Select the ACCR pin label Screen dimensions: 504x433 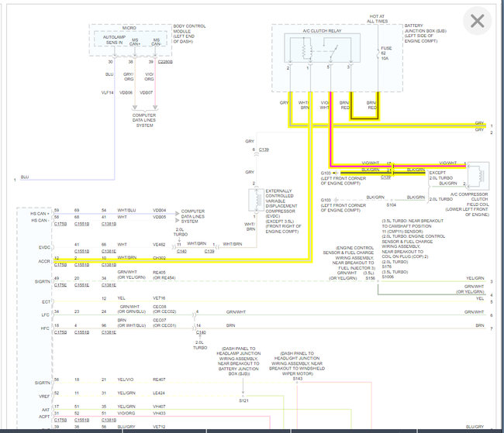click(x=44, y=262)
